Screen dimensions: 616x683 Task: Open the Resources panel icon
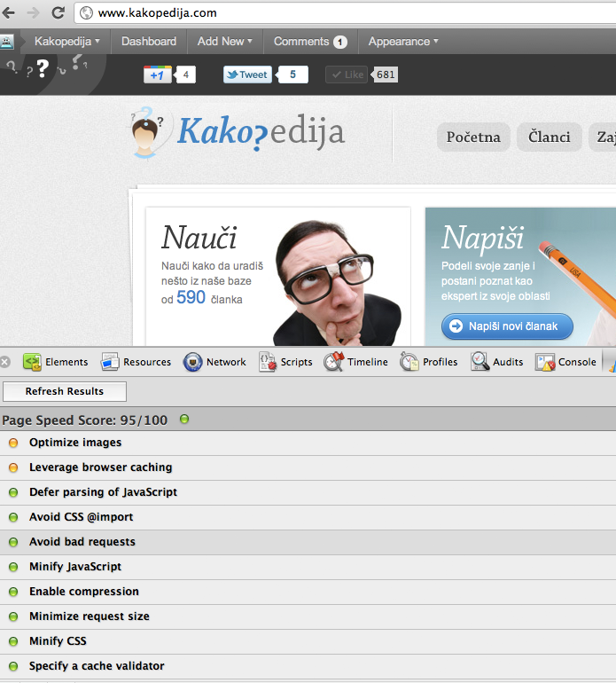(x=110, y=362)
